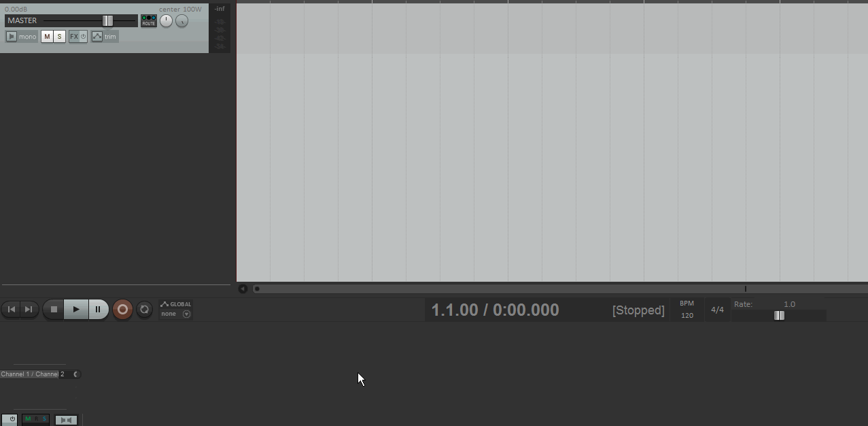
Task: Click the BPM 120 tempo field
Action: (687, 310)
